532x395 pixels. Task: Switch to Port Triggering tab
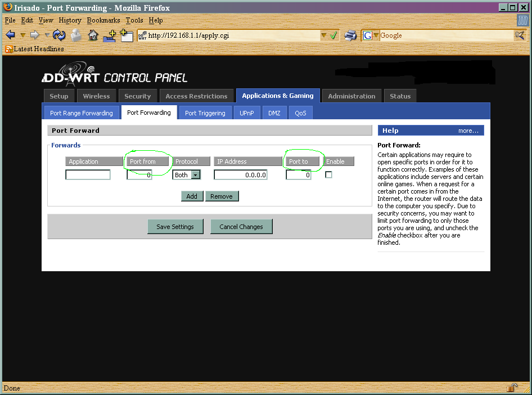pyautogui.click(x=205, y=113)
